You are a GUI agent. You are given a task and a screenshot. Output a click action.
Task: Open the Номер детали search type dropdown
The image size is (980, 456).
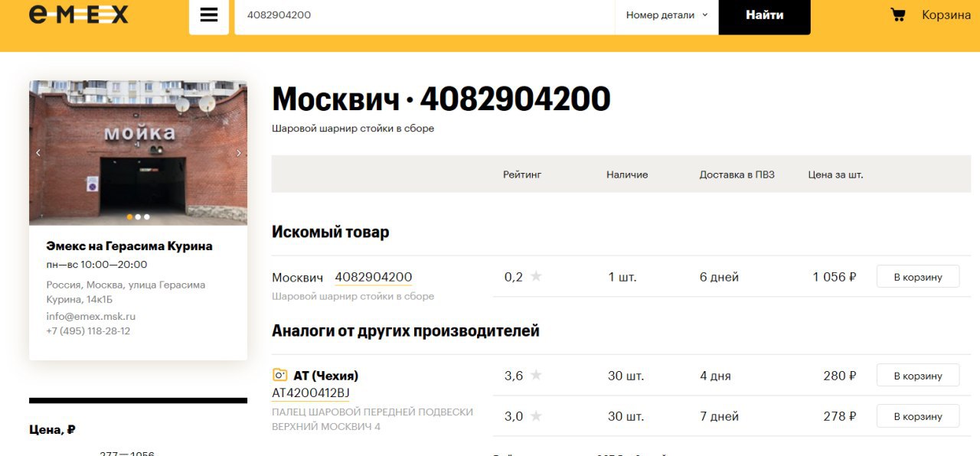pyautogui.click(x=667, y=15)
